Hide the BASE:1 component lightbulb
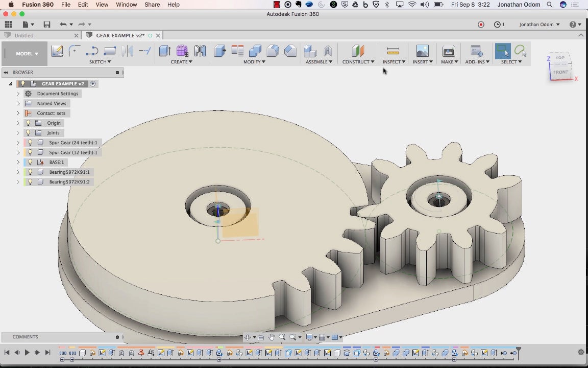The image size is (588, 368). [30, 162]
